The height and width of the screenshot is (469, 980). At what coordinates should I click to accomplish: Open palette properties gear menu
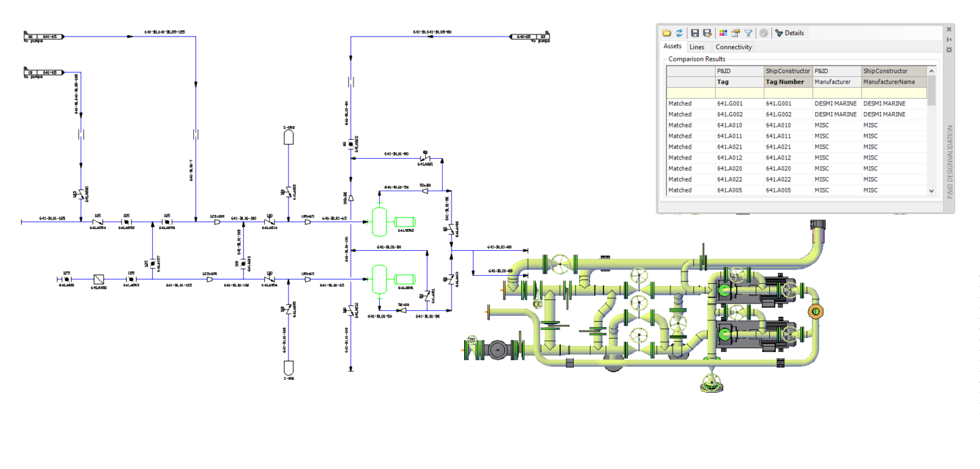(x=949, y=50)
